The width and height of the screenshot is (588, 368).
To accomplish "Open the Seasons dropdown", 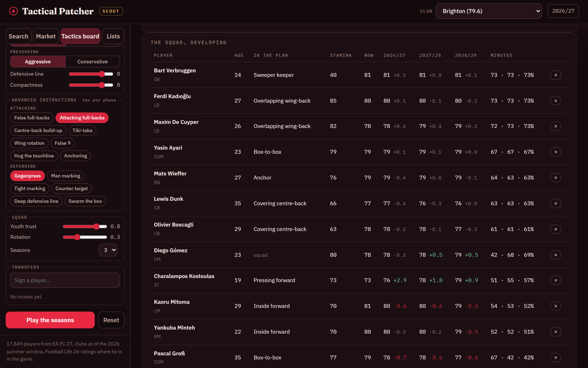I will coord(108,250).
